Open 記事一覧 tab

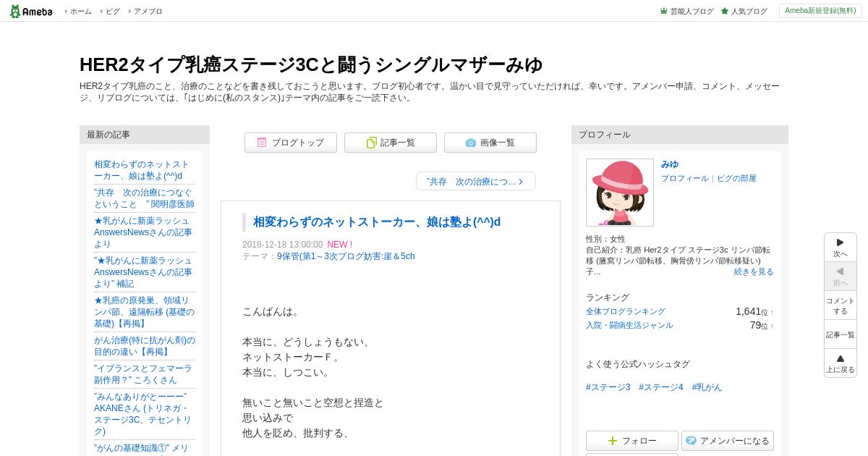[391, 143]
